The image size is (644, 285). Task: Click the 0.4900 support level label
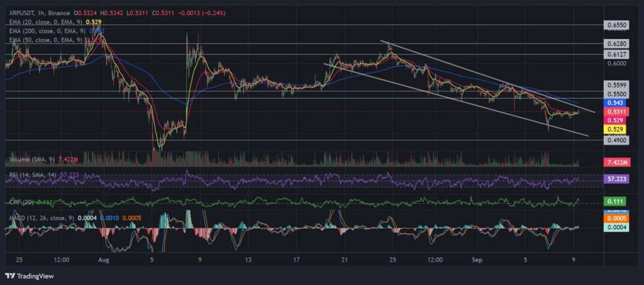616,140
